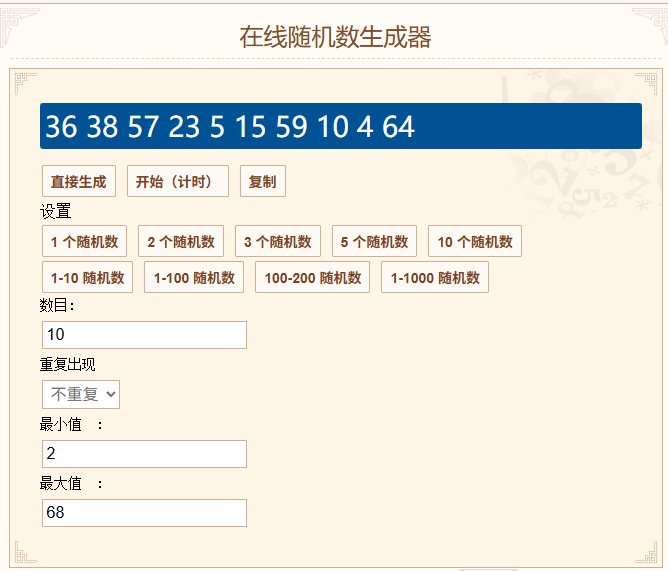Start timed generation with 开始（计时）
Image resolution: width=668 pixels, height=571 pixels.
tap(178, 181)
